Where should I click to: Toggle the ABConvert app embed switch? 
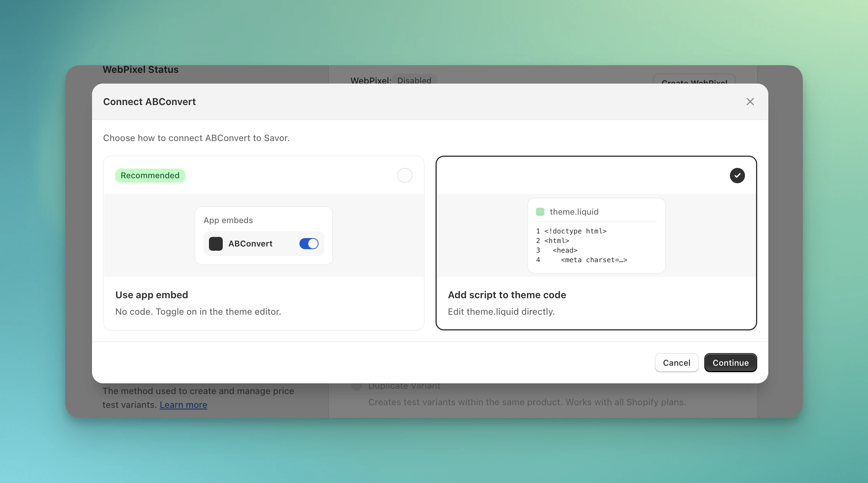[309, 244]
